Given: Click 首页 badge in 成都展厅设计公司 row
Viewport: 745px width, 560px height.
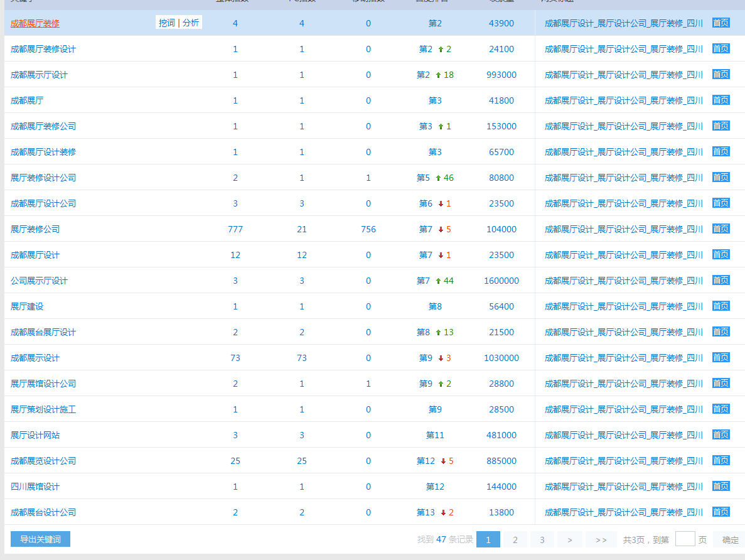Looking at the screenshot, I should [721, 203].
